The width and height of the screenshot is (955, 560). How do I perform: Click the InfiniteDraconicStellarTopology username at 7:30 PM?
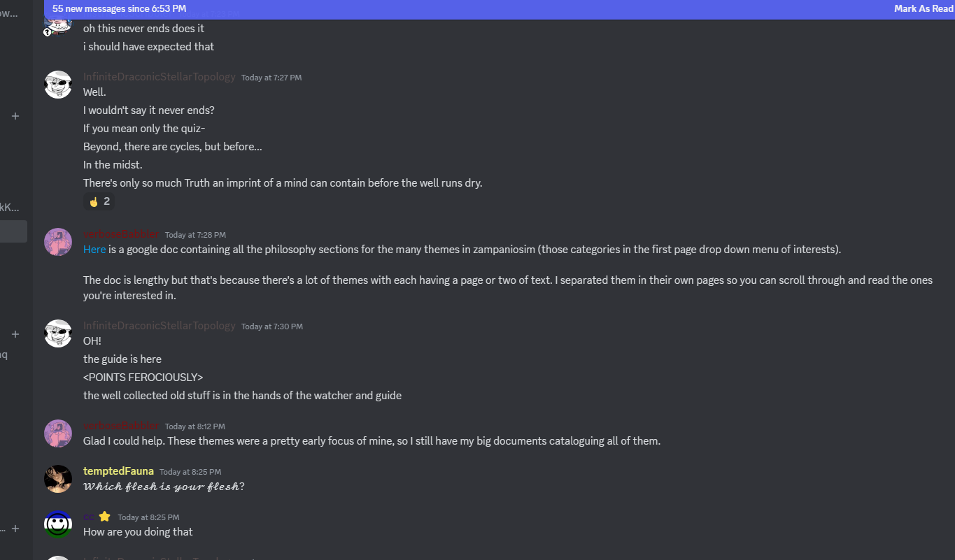coord(159,326)
